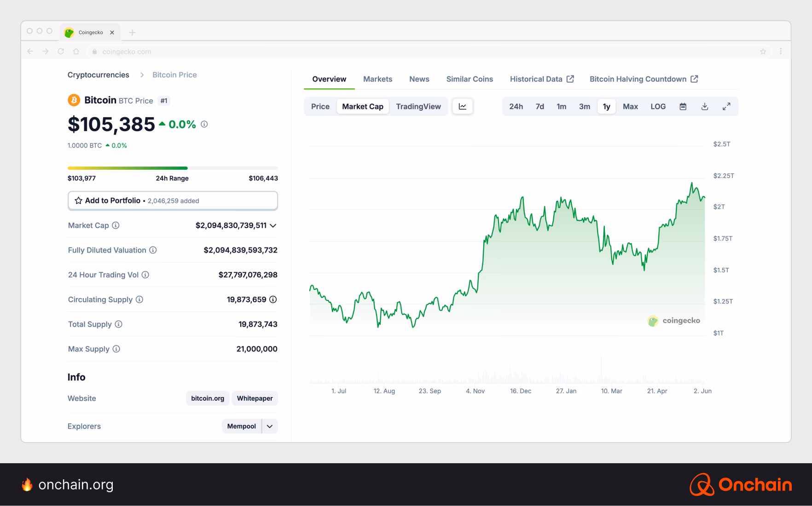Click the info icon beside Circulating Supply
812x506 pixels.
pos(139,299)
